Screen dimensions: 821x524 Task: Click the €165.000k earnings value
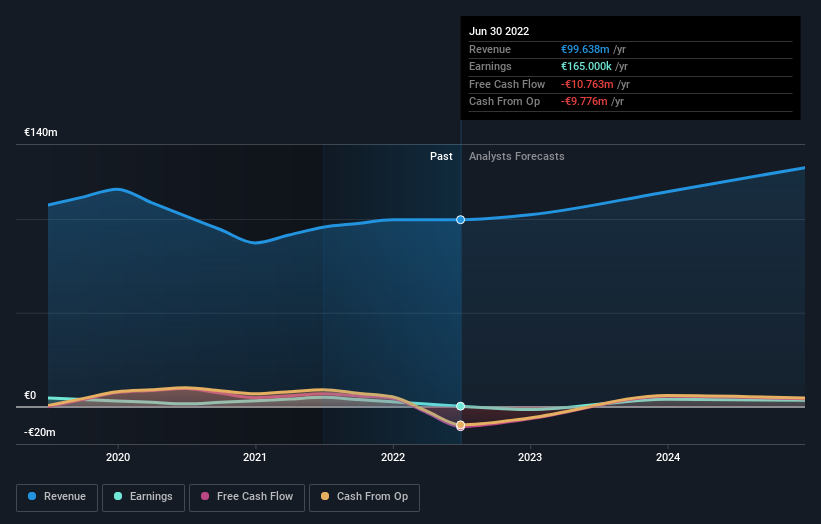(x=586, y=66)
